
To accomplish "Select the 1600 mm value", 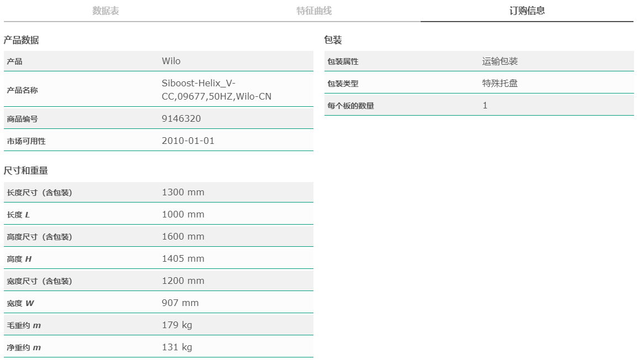I will pos(183,236).
